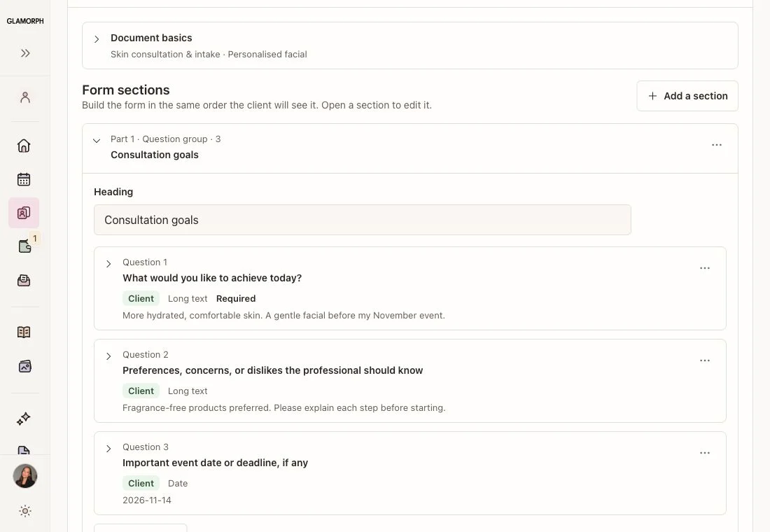Viewport: 770px width, 532px height.
Task: Click the user avatar photo
Action: [x=25, y=476]
